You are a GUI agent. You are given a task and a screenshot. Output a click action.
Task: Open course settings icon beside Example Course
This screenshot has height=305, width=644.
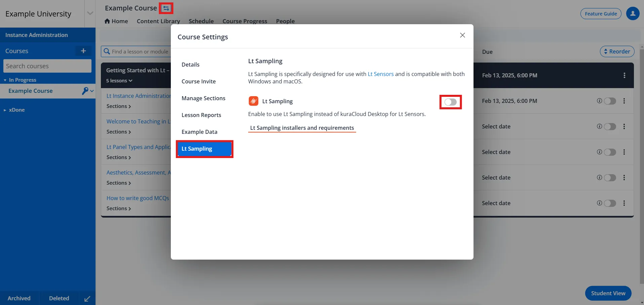point(166,8)
